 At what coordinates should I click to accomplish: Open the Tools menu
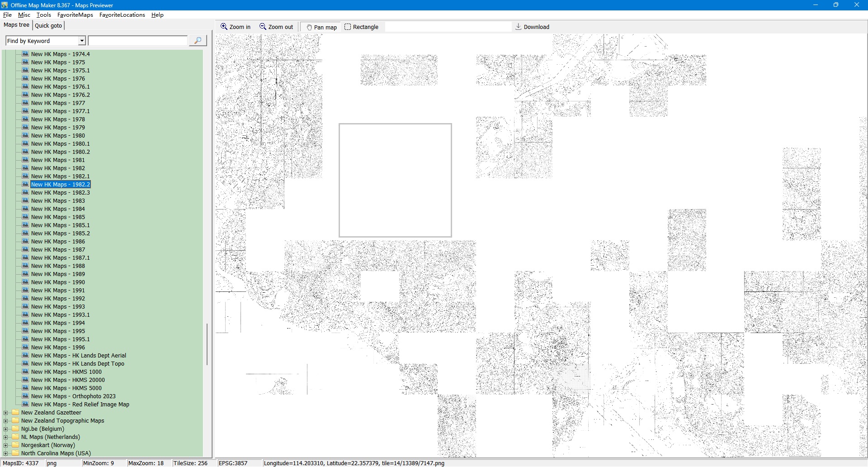point(44,15)
